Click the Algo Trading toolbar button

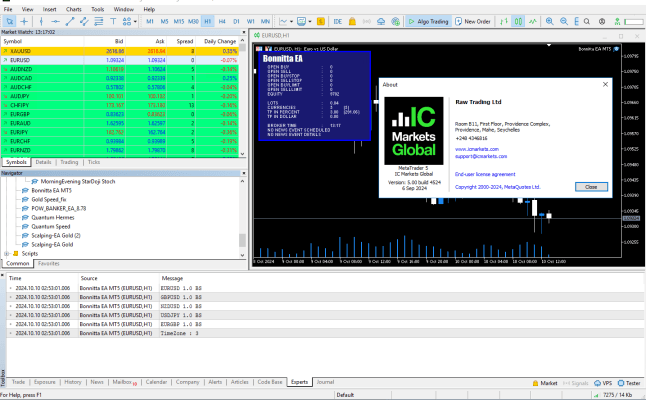tap(425, 20)
